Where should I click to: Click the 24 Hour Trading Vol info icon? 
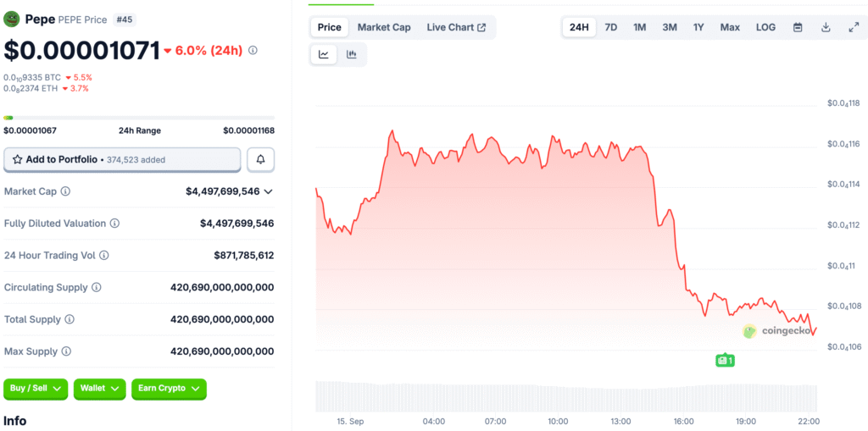(x=104, y=256)
